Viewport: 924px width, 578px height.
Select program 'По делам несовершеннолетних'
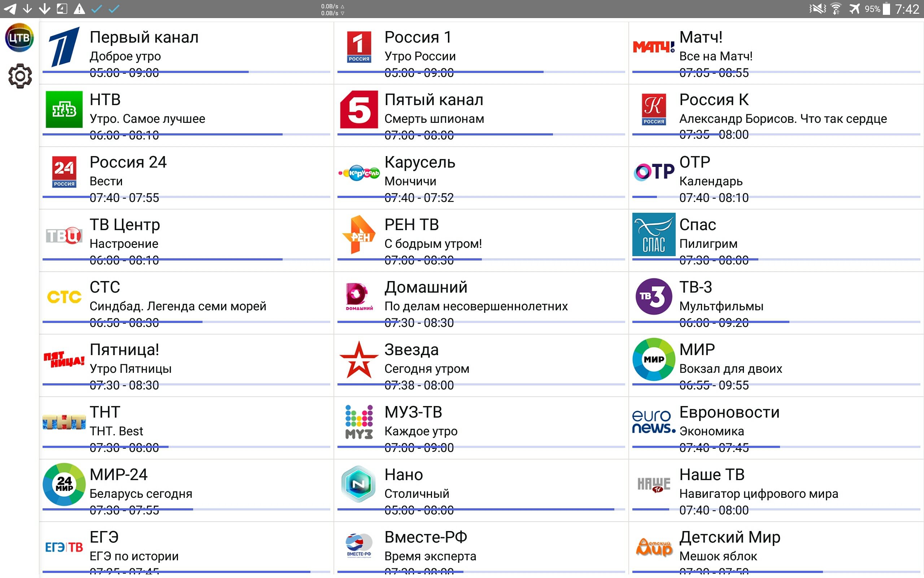pos(476,306)
